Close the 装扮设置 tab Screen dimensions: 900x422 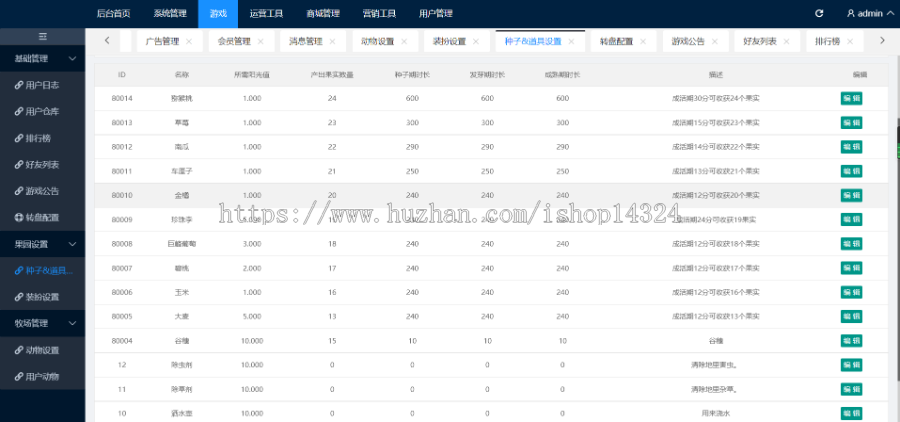click(476, 41)
